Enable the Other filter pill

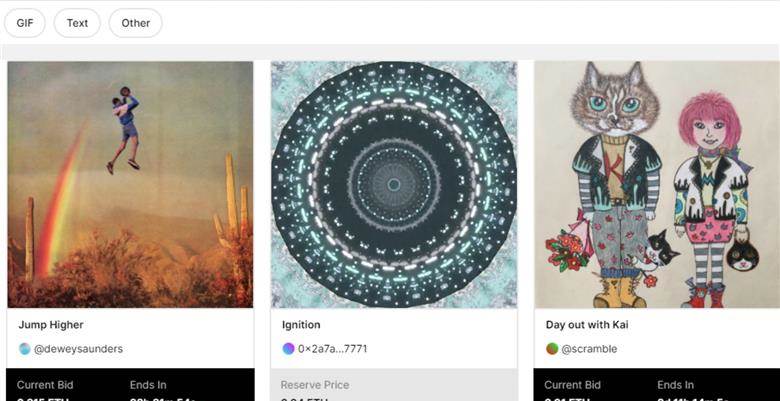135,23
